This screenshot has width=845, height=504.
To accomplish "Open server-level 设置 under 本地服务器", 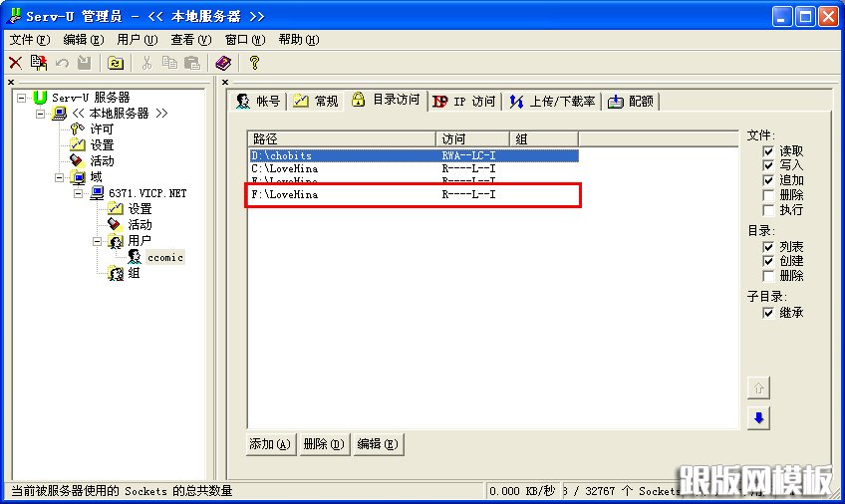I will pyautogui.click(x=102, y=144).
